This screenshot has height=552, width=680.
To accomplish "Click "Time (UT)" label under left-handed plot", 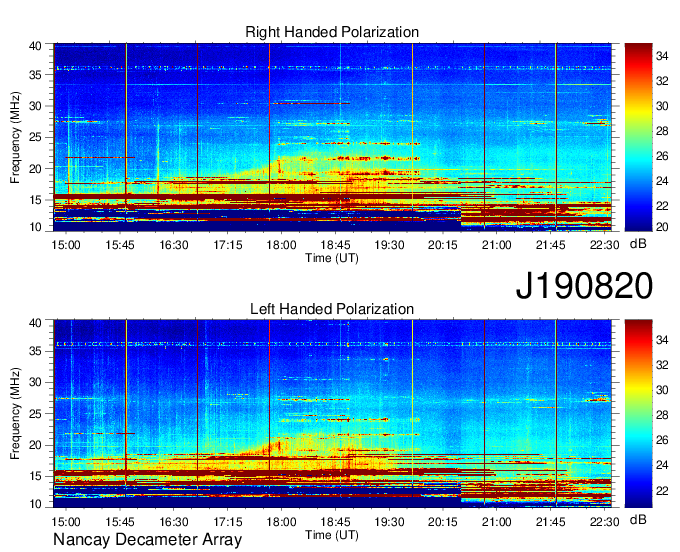I will click(x=332, y=535).
